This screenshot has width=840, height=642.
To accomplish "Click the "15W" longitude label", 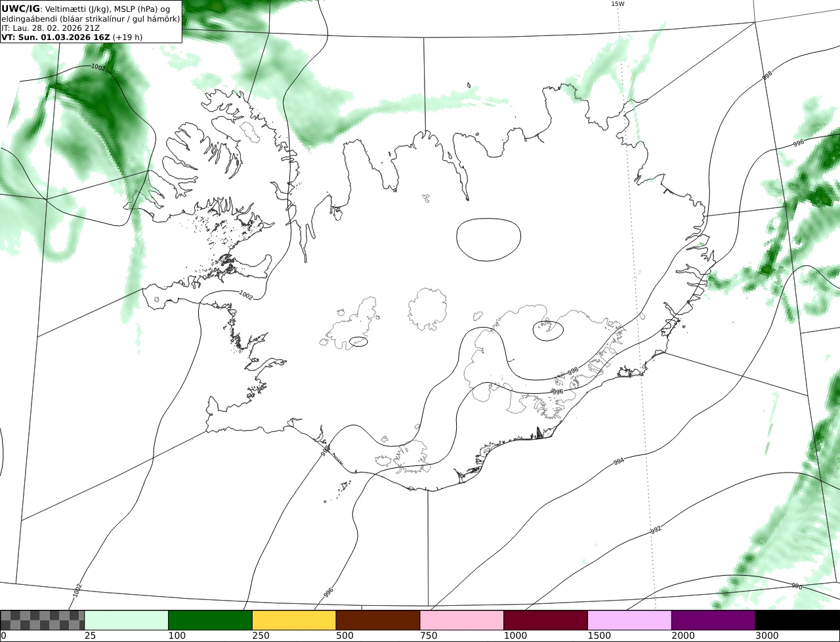I will (618, 4).
